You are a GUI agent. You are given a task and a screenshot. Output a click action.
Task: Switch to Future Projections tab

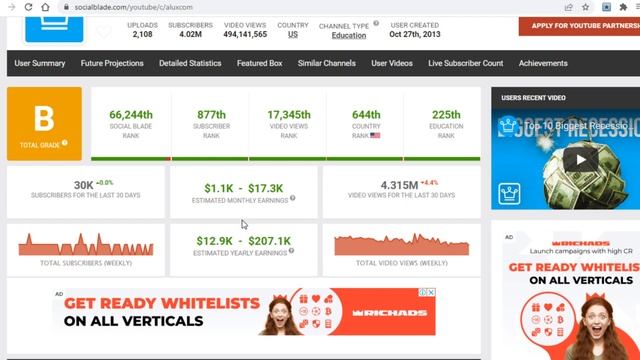click(112, 63)
